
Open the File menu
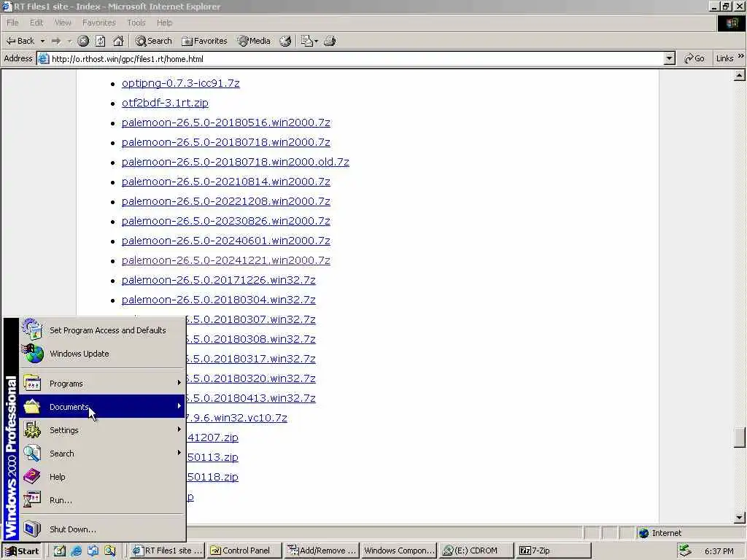(x=12, y=23)
